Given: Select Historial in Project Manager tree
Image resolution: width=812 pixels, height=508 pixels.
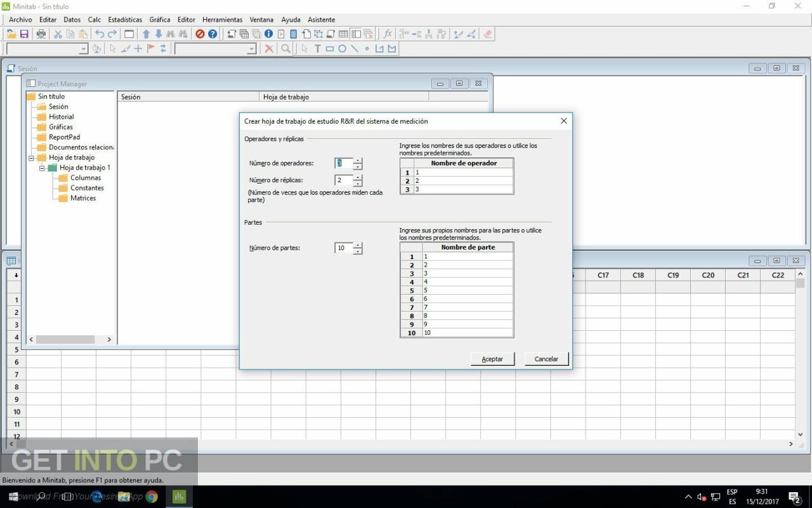Looking at the screenshot, I should [x=61, y=117].
